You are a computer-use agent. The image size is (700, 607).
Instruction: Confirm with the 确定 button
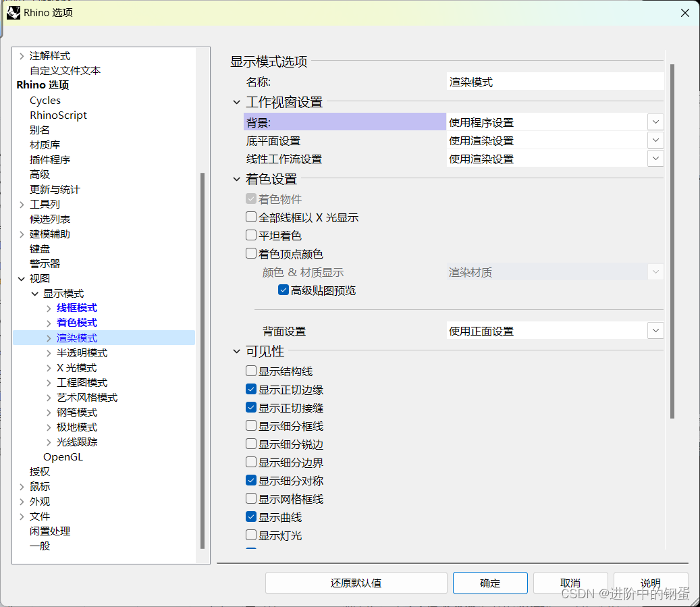point(490,583)
